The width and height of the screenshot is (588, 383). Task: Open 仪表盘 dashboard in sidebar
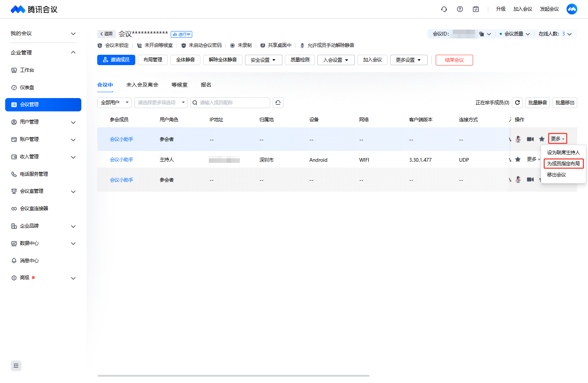click(x=43, y=87)
